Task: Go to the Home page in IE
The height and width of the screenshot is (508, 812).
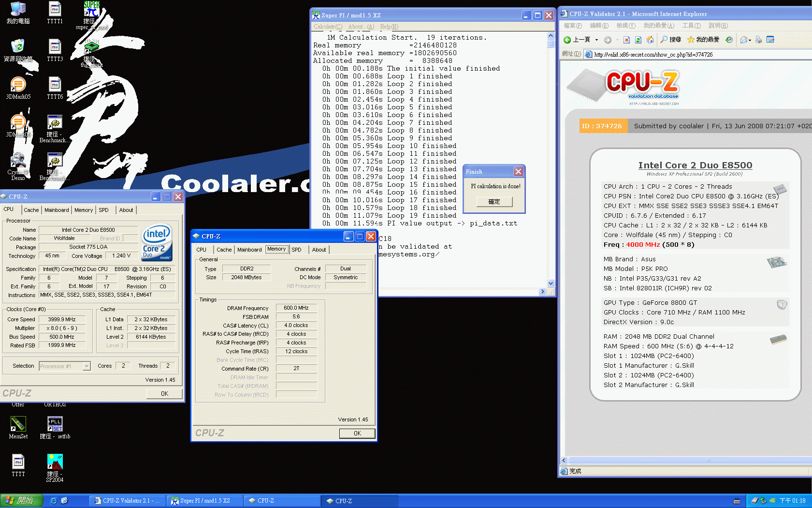Action: coord(650,40)
